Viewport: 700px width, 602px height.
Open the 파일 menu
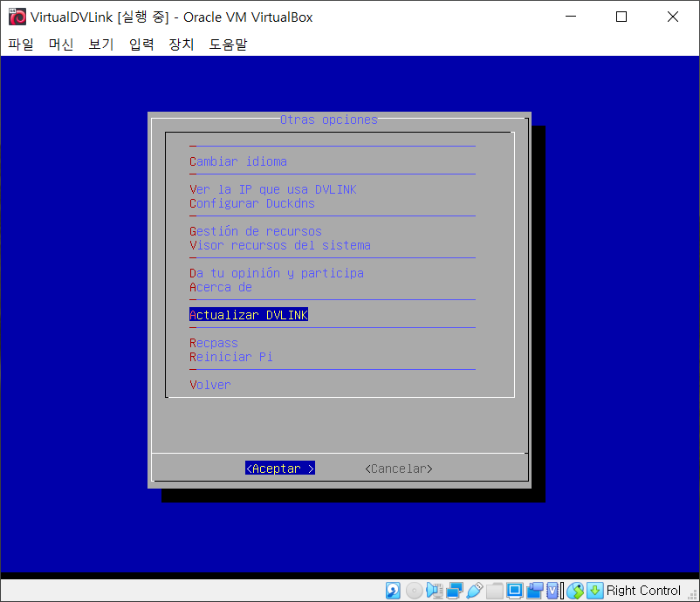click(x=21, y=44)
